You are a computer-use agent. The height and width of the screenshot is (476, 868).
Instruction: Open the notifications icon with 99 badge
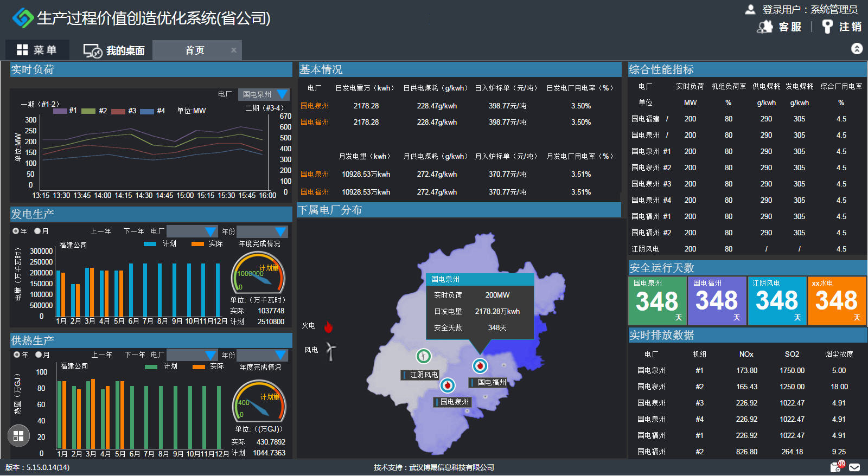point(836,467)
